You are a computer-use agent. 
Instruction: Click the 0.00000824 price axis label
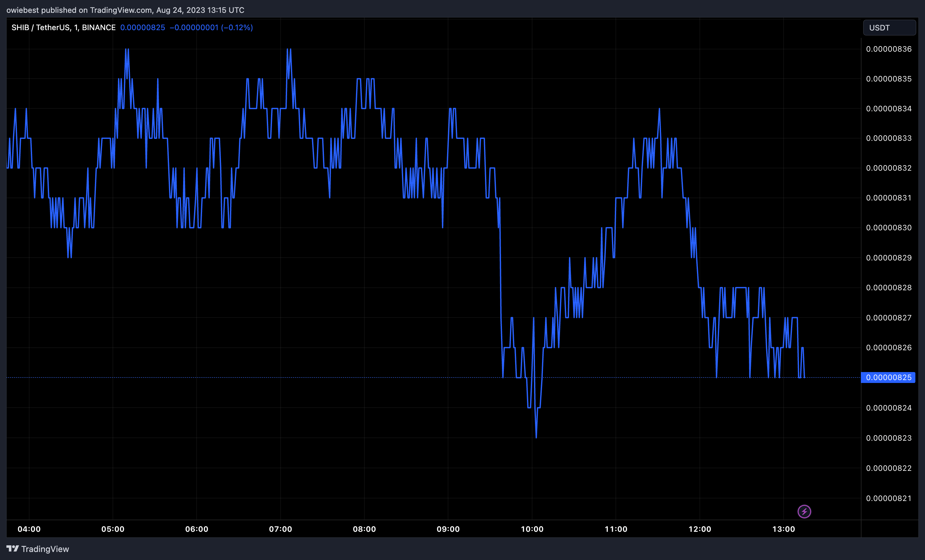[888, 408]
